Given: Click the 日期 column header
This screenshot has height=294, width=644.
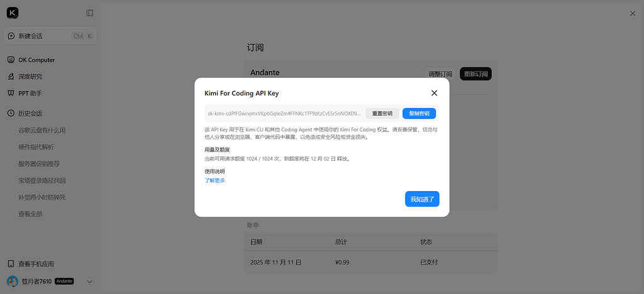Looking at the screenshot, I should tap(257, 242).
